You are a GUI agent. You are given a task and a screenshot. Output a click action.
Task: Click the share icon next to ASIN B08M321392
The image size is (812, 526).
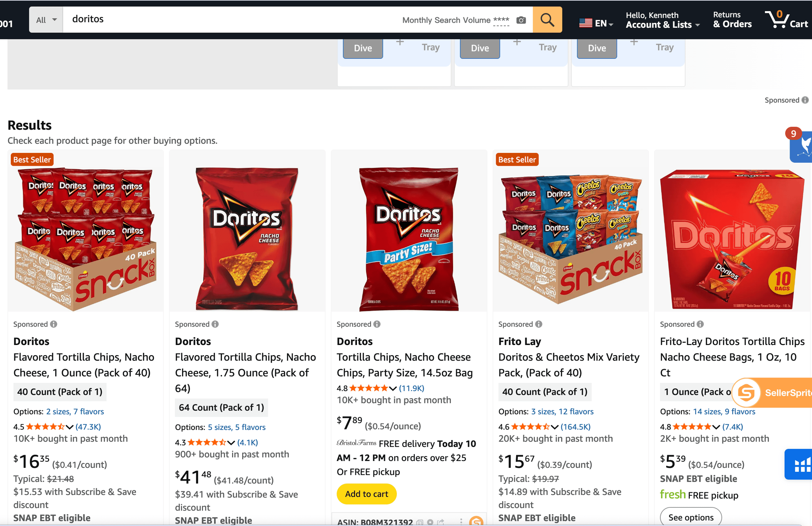pos(441,522)
